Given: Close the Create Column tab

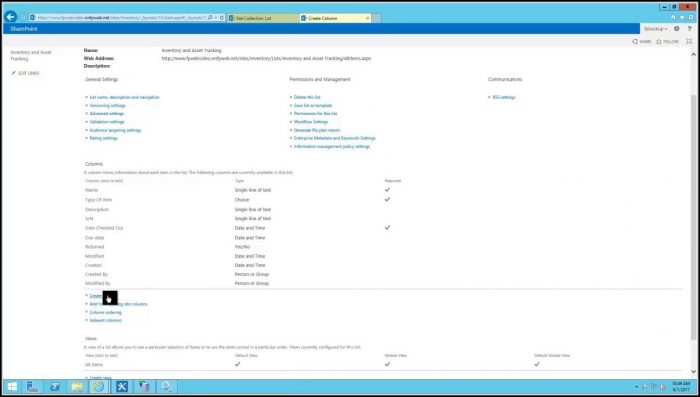Looking at the screenshot, I should (368, 18).
